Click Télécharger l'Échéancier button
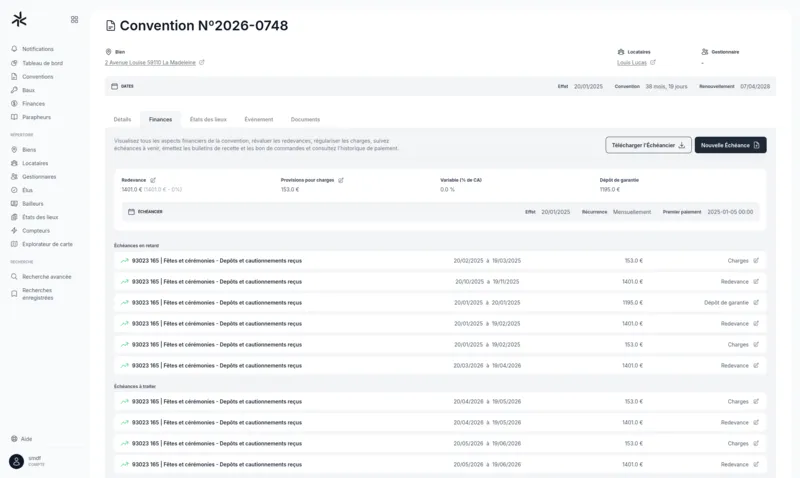 click(648, 145)
